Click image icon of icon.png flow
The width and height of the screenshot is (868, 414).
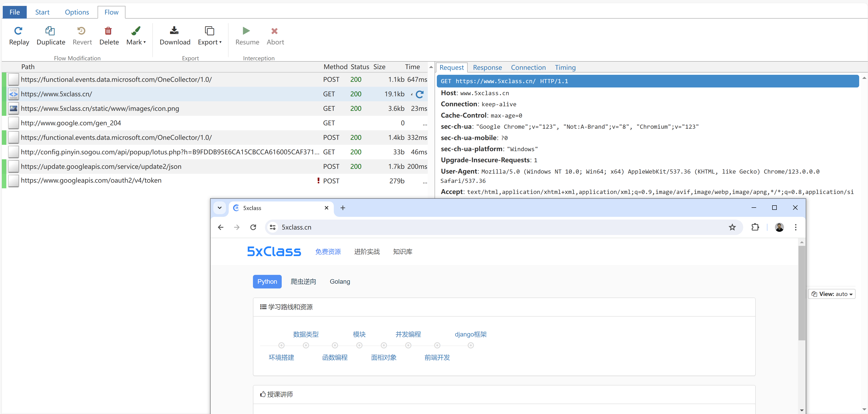[x=14, y=109]
